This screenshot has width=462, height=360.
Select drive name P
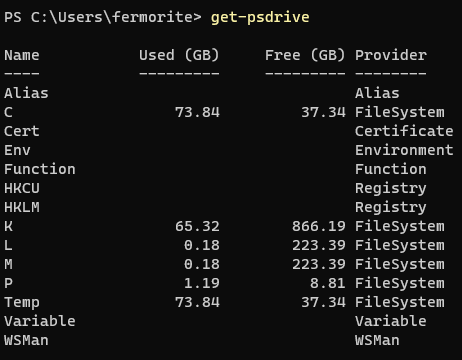pyautogui.click(x=8, y=283)
